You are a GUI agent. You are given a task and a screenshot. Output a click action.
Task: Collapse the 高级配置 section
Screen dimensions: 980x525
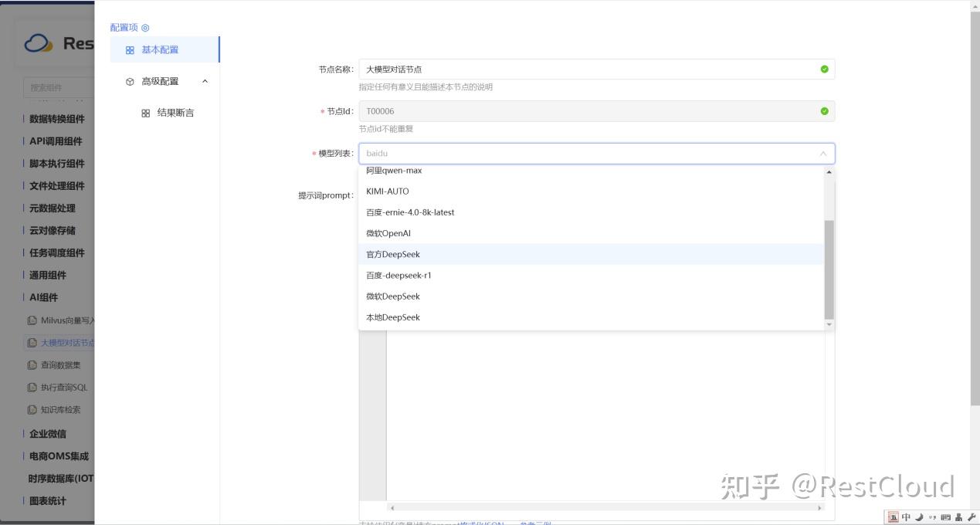tap(204, 80)
